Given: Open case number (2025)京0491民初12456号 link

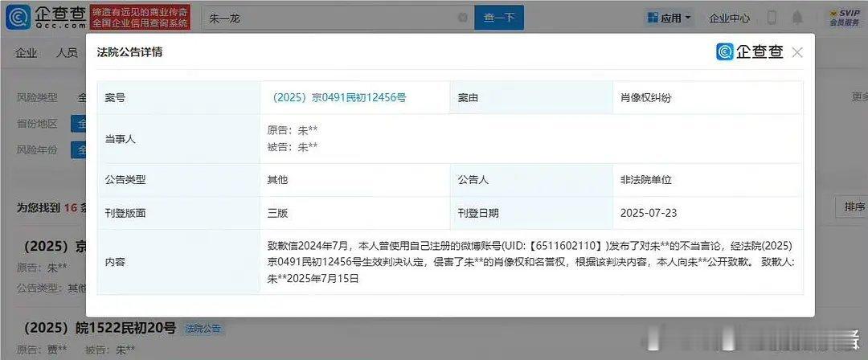Looking at the screenshot, I should click(340, 98).
